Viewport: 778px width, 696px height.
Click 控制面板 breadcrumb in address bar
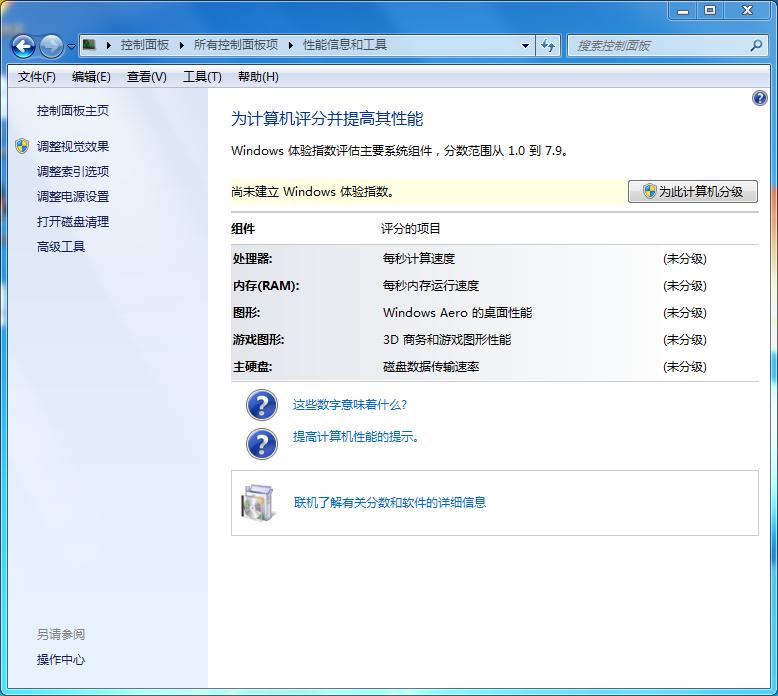click(145, 45)
